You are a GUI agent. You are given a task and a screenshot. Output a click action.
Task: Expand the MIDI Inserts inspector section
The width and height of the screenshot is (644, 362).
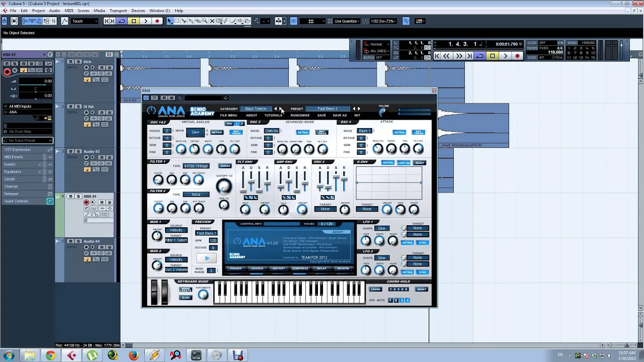tap(28, 157)
